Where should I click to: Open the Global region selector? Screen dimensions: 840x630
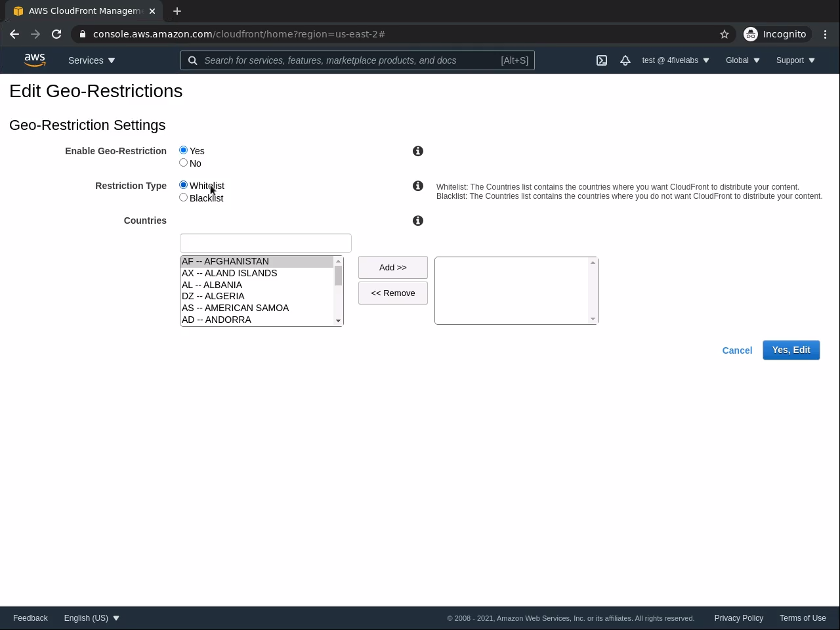coord(743,60)
